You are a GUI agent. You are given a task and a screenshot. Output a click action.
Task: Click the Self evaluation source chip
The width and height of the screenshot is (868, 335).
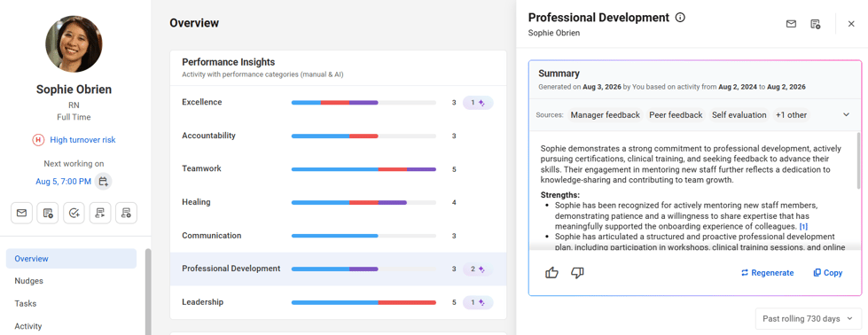point(739,115)
